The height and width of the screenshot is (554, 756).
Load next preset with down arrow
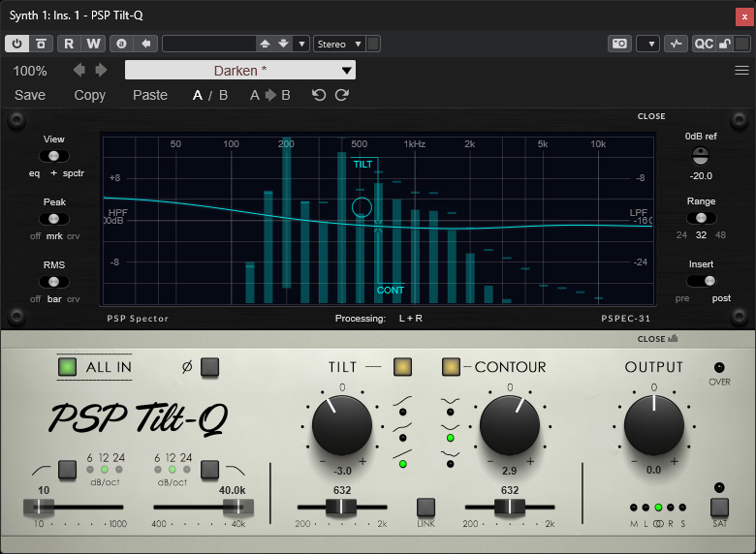283,44
